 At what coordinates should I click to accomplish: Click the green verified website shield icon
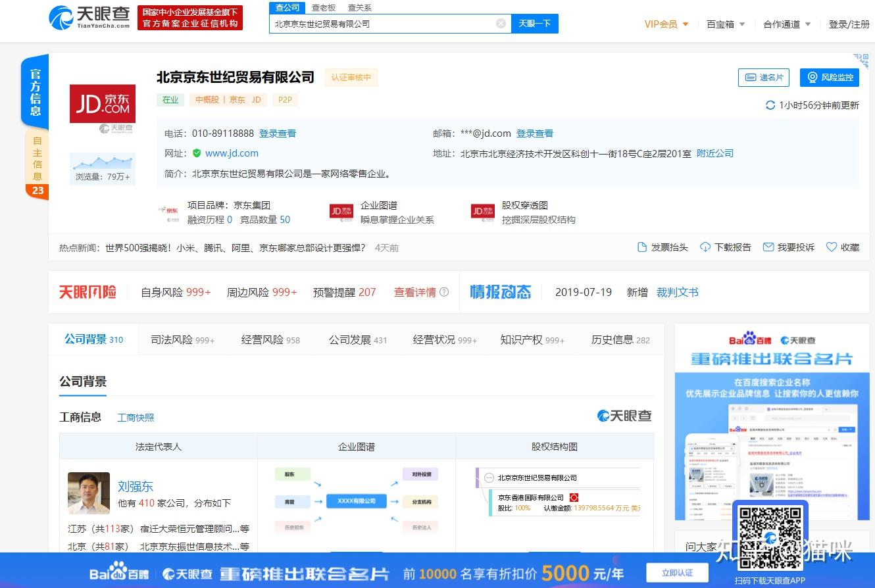point(197,153)
